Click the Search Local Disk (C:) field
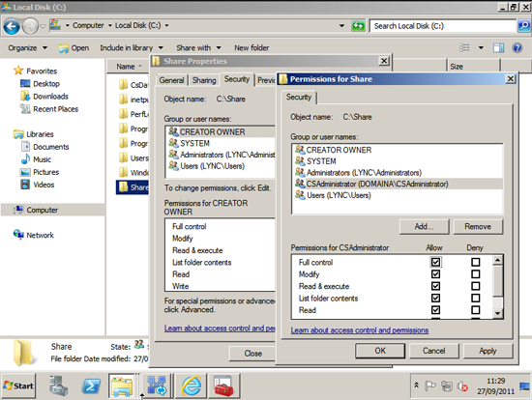This screenshot has height=400, width=532. click(443, 26)
